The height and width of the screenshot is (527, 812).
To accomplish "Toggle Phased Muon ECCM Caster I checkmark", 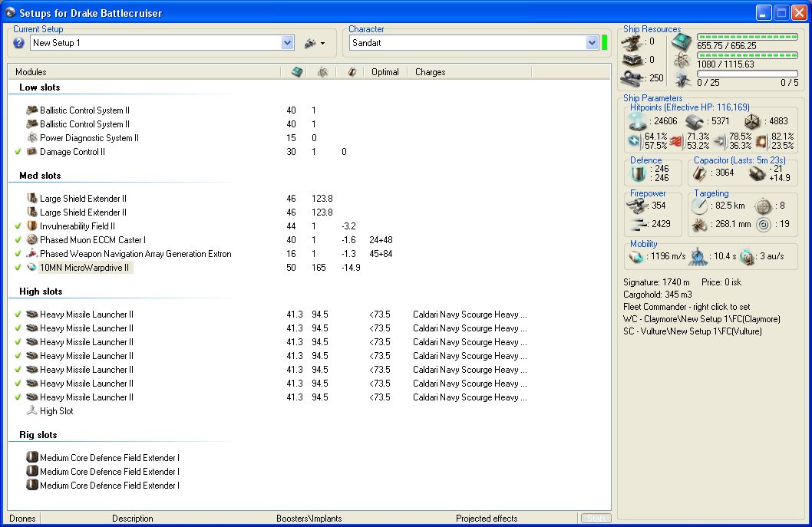I will point(18,240).
